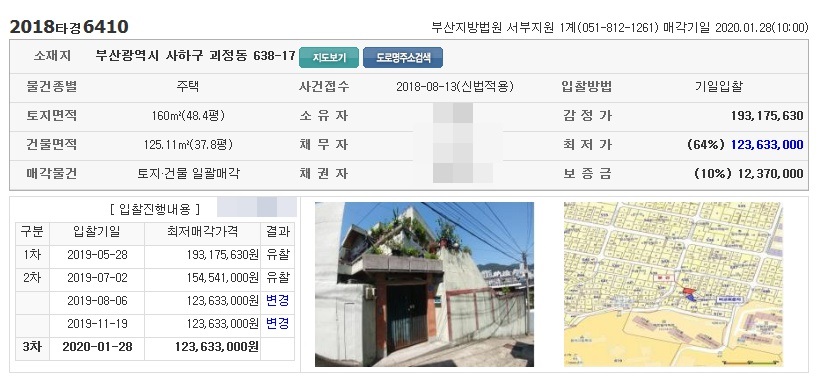Click the address 부산광역시 사하구 괴정동 638-17
819x382 pixels.
(x=196, y=56)
